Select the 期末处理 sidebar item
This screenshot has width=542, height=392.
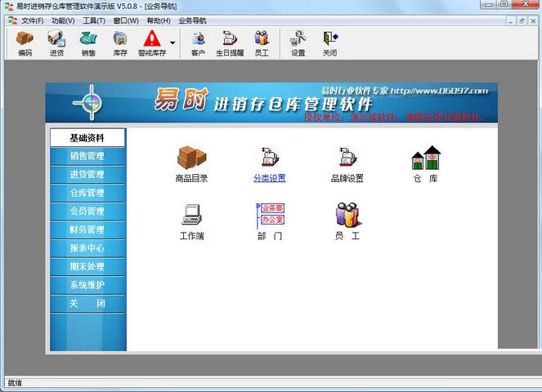pos(87,266)
